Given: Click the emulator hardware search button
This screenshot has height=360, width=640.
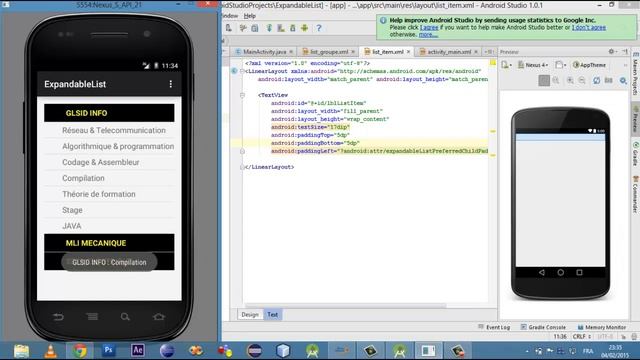Looking at the screenshot, I should click(x=125, y=317).
